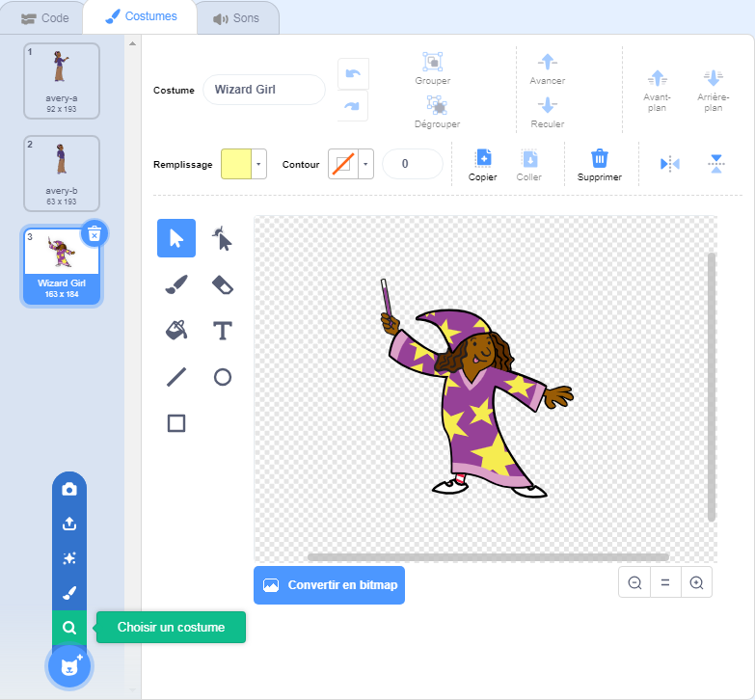Image resolution: width=755 pixels, height=700 pixels.
Task: Flip costume horizontally
Action: pyautogui.click(x=669, y=164)
